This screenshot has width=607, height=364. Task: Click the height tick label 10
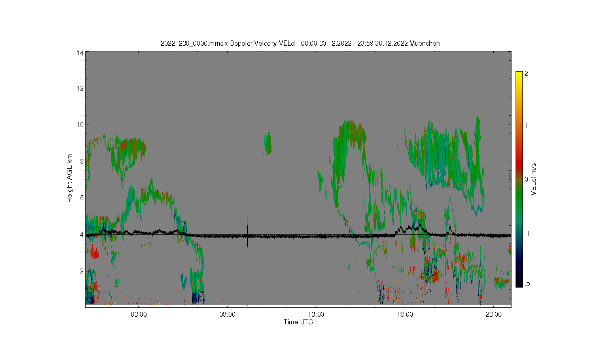coord(80,125)
